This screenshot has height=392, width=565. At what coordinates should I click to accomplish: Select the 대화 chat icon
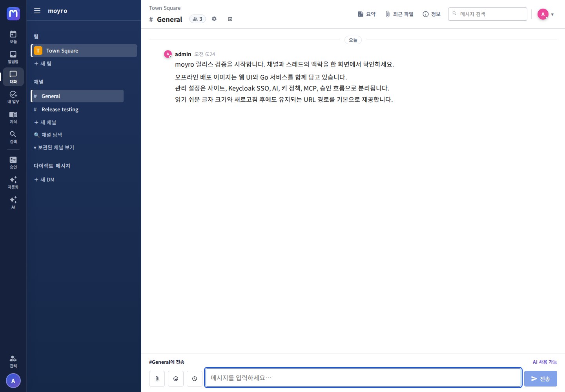(x=13, y=77)
